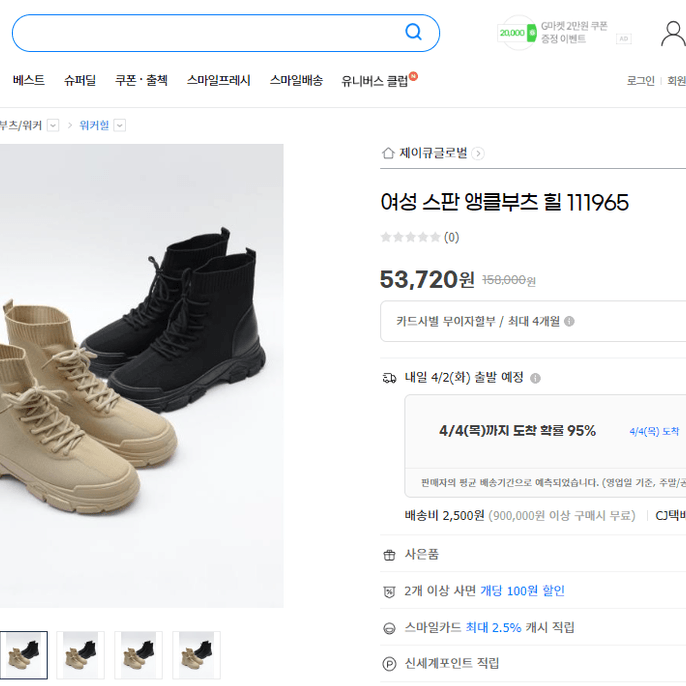Go to the 스마일배송 menu
Viewport: 686px width, 686px height.
[x=296, y=80]
